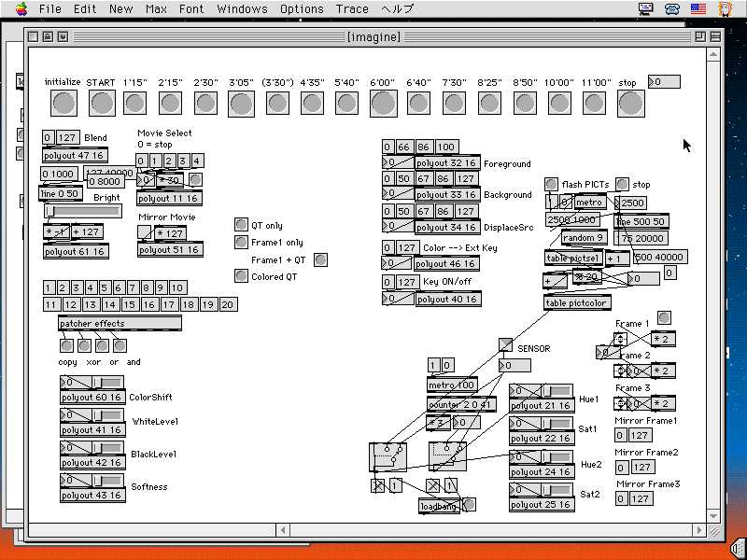The height and width of the screenshot is (560, 747).
Task: Click effect number 10 message box
Action: pyautogui.click(x=177, y=287)
